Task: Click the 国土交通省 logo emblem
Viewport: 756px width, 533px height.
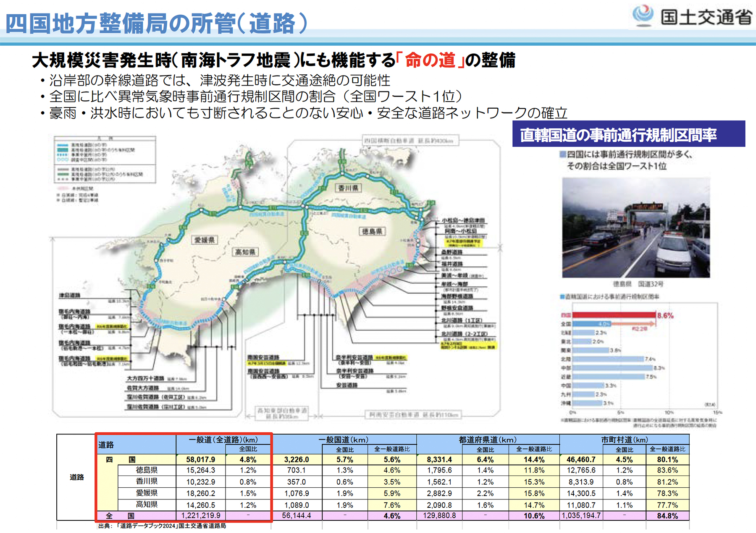Action: coord(643,15)
